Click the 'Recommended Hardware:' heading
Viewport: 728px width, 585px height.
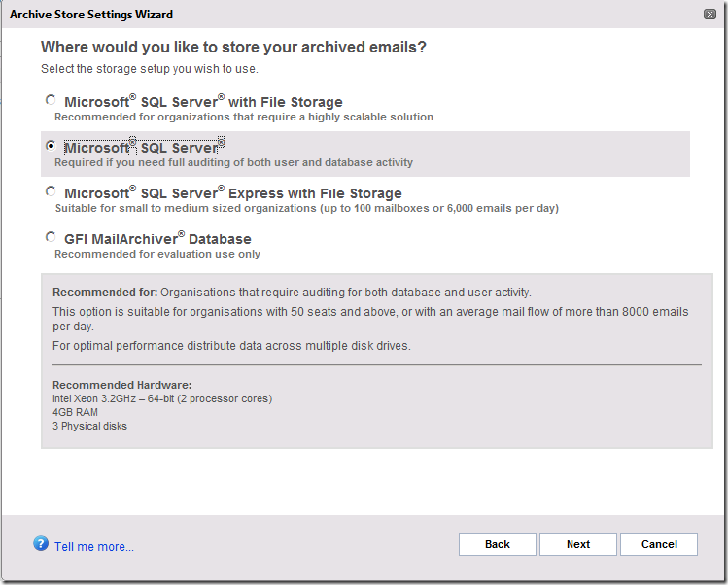tap(122, 385)
